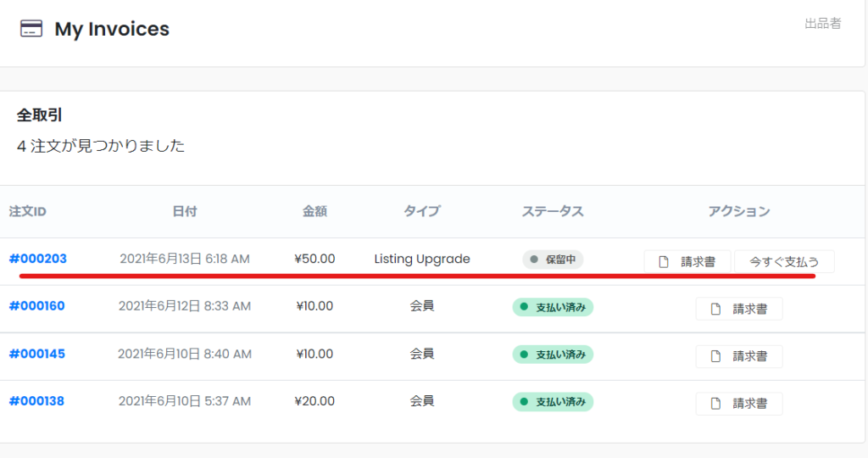Click the 出品者 label at top right

click(822, 23)
